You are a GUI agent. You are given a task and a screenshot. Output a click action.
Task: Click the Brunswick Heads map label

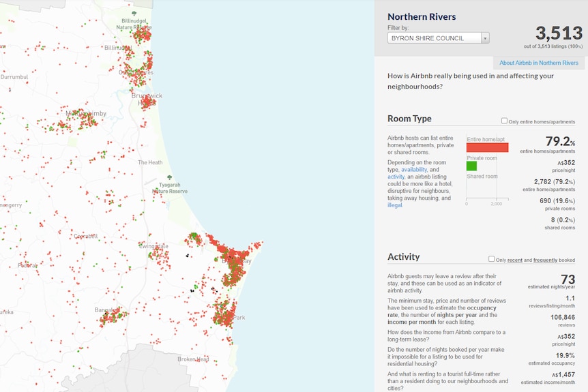(x=147, y=100)
